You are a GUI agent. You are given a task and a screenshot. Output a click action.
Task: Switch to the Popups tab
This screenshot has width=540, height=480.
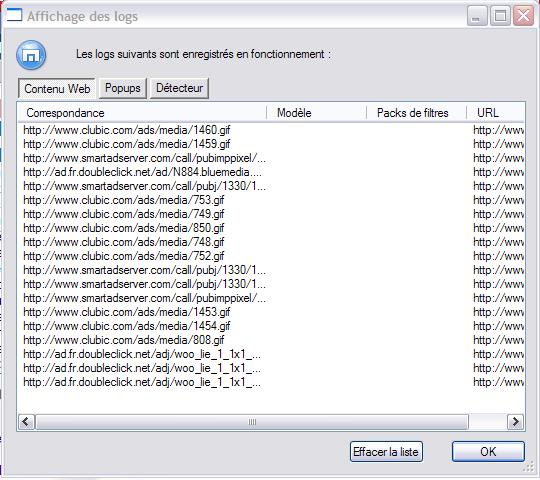[123, 88]
